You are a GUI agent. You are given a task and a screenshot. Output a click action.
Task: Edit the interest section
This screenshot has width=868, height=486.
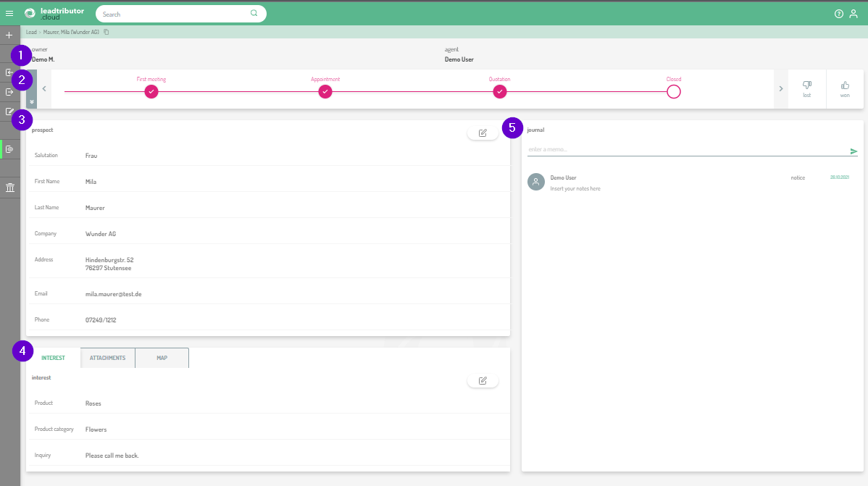pos(483,381)
